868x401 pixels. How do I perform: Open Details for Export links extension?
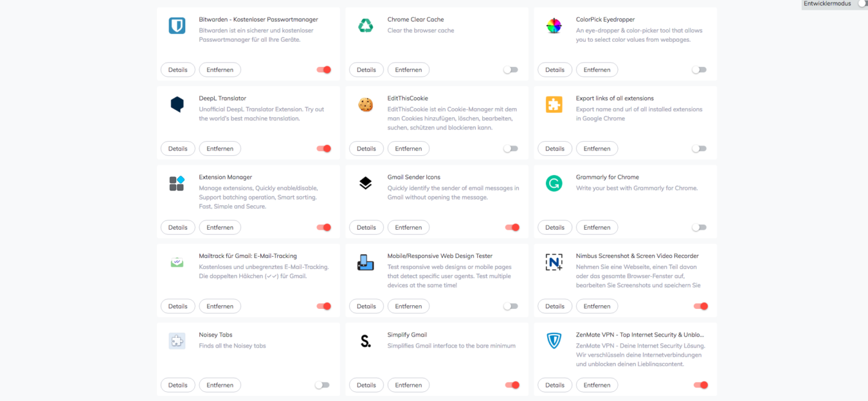(x=555, y=149)
